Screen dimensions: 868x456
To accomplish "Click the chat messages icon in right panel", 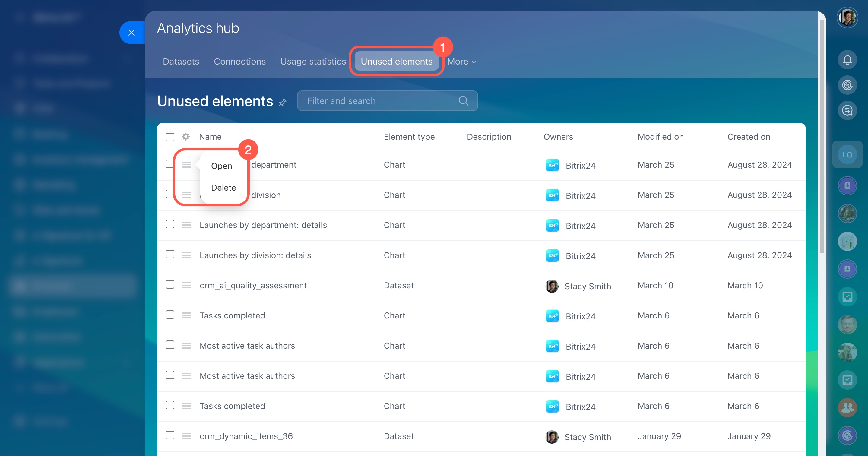I will click(x=847, y=110).
